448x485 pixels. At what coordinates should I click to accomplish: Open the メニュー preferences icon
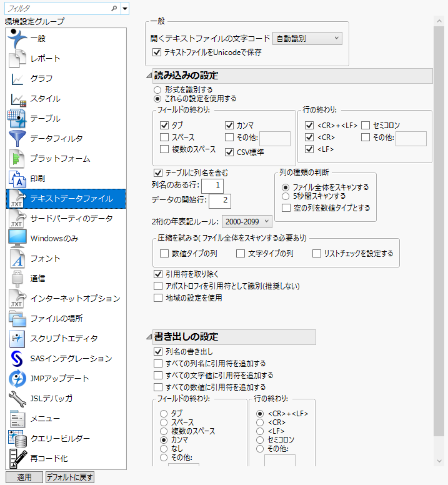coord(17,419)
